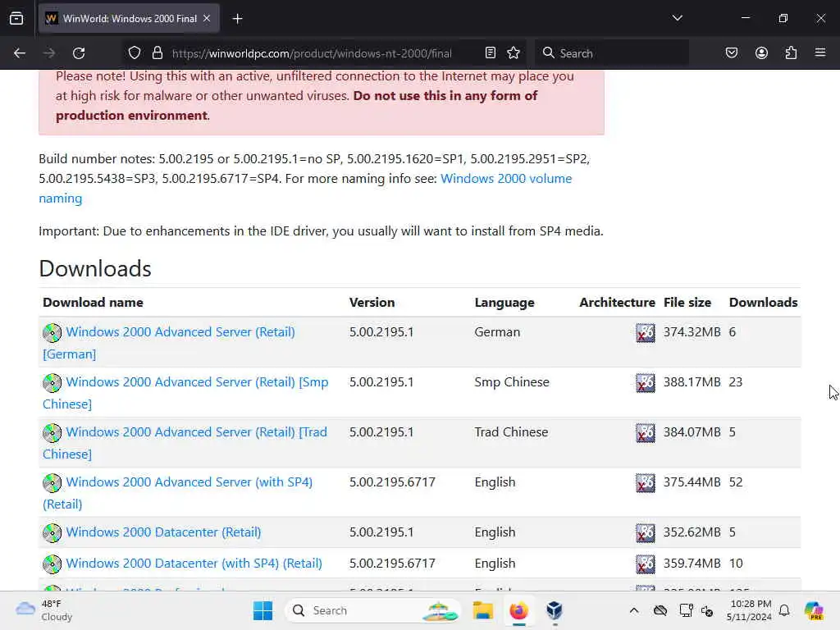Click x86 icon in 375.44MB row
The width and height of the screenshot is (840, 630).
pyautogui.click(x=645, y=482)
